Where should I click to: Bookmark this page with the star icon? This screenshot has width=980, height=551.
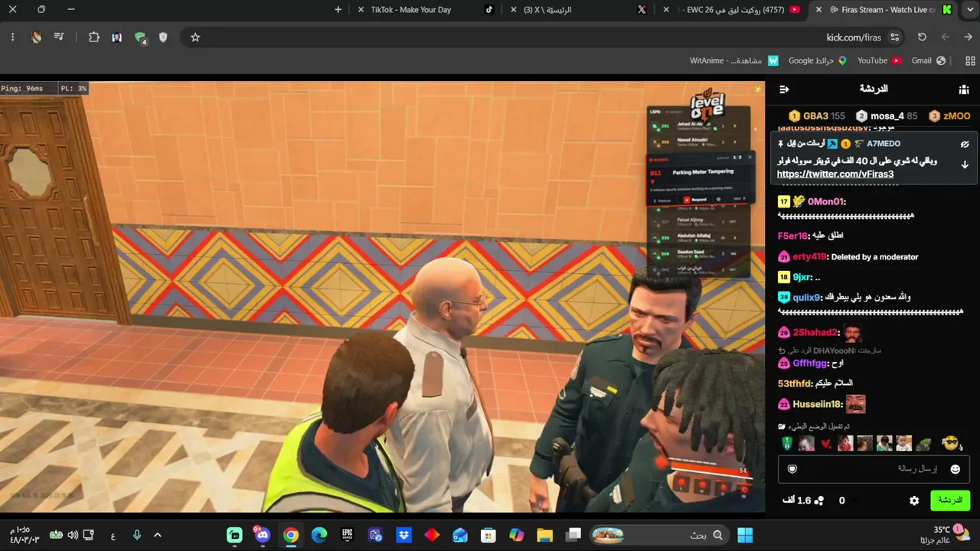(195, 37)
